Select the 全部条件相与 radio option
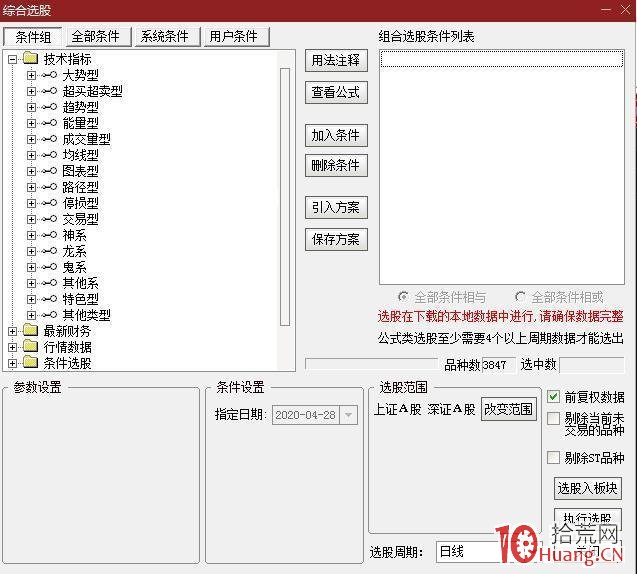 403,297
